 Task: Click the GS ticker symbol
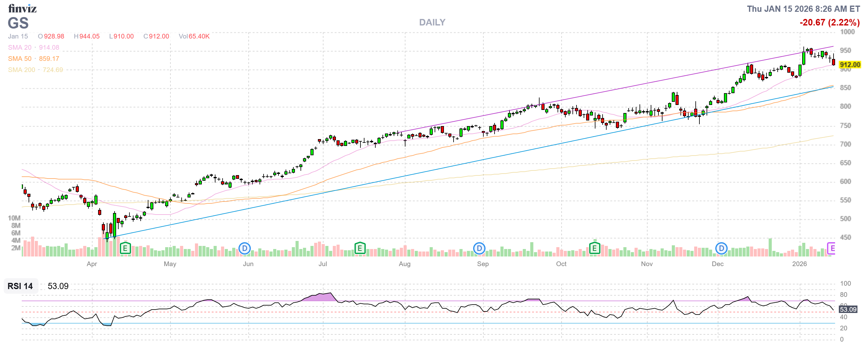pyautogui.click(x=18, y=23)
